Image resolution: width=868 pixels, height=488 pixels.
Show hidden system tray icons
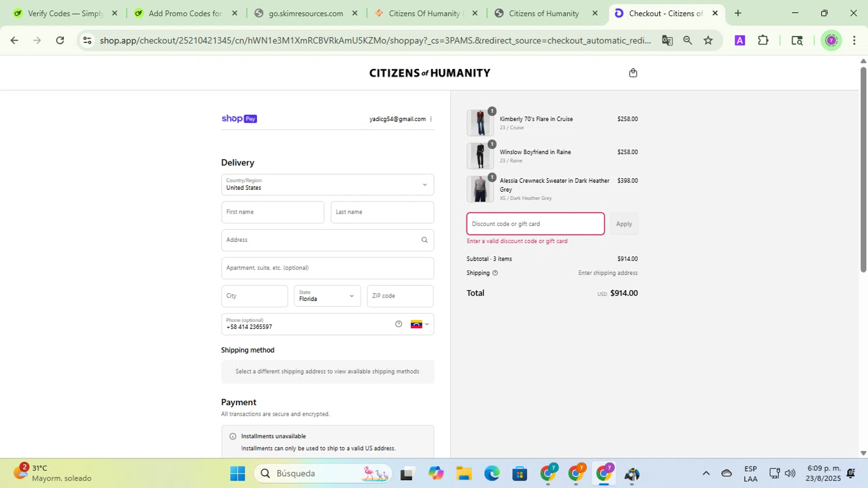click(706, 474)
